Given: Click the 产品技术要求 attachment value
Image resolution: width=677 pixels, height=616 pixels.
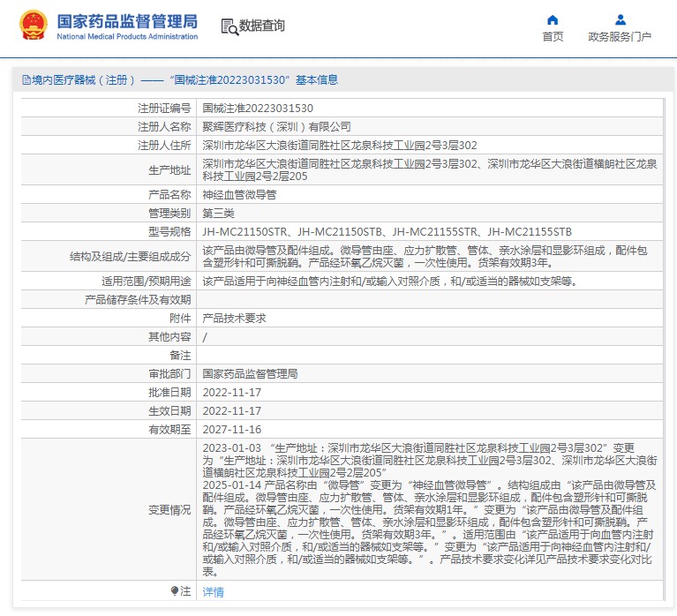Looking at the screenshot, I should [234, 318].
